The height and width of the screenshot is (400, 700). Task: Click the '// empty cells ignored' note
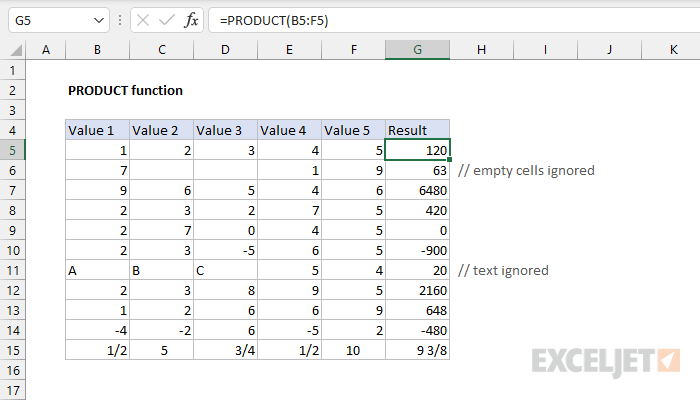(x=526, y=171)
